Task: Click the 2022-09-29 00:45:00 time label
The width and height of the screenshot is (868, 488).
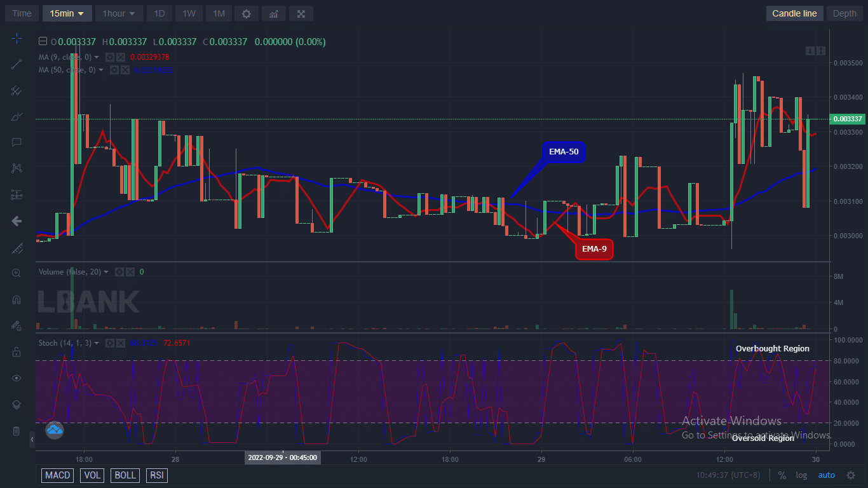Action: (x=282, y=457)
